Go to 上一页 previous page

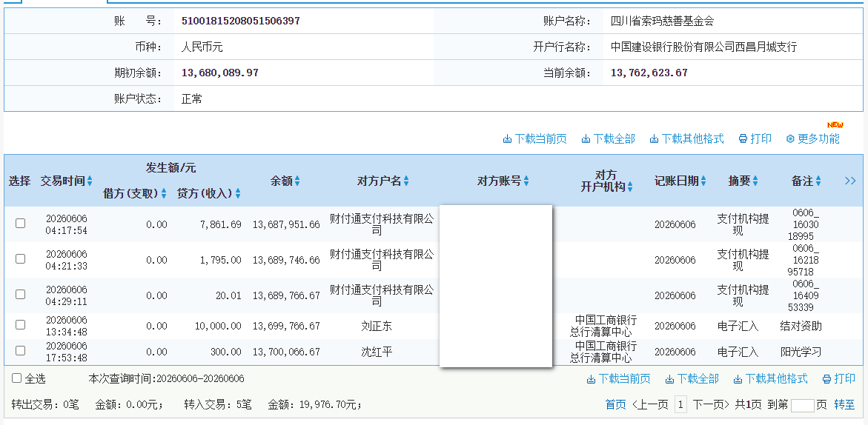650,404
